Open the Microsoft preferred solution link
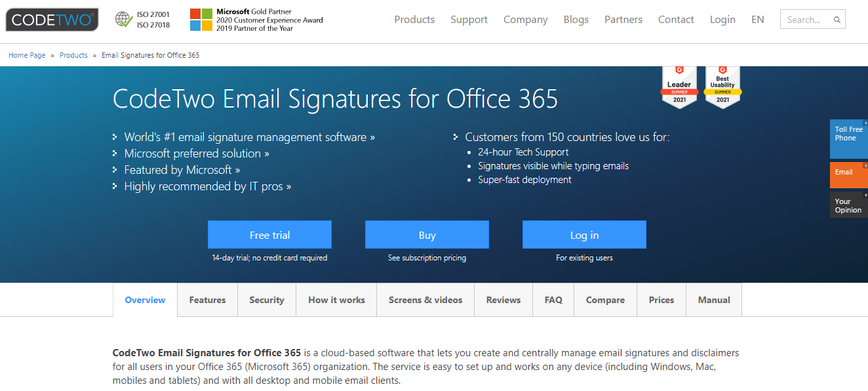 [x=197, y=154]
